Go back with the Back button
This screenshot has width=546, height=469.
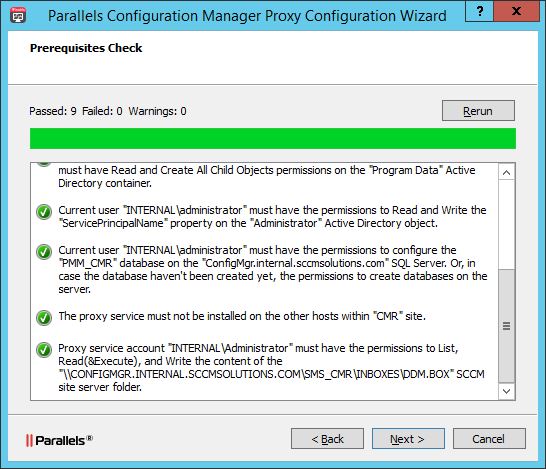tap(327, 439)
